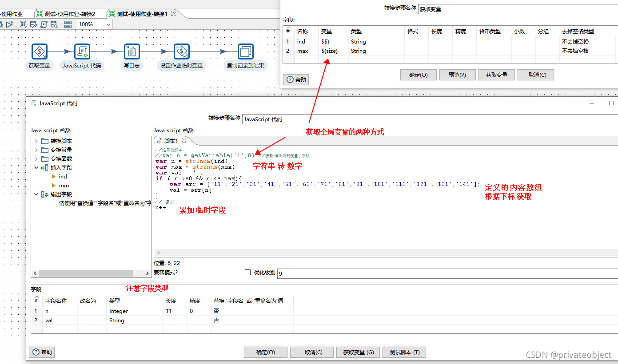The image size is (618, 364).
Task: Open the 100% zoom dropdown
Action: [108, 24]
